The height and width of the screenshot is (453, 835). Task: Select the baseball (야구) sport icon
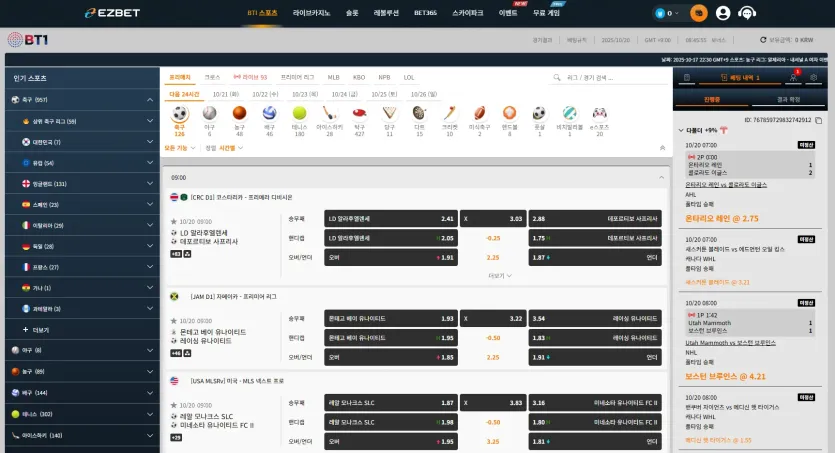pos(210,113)
